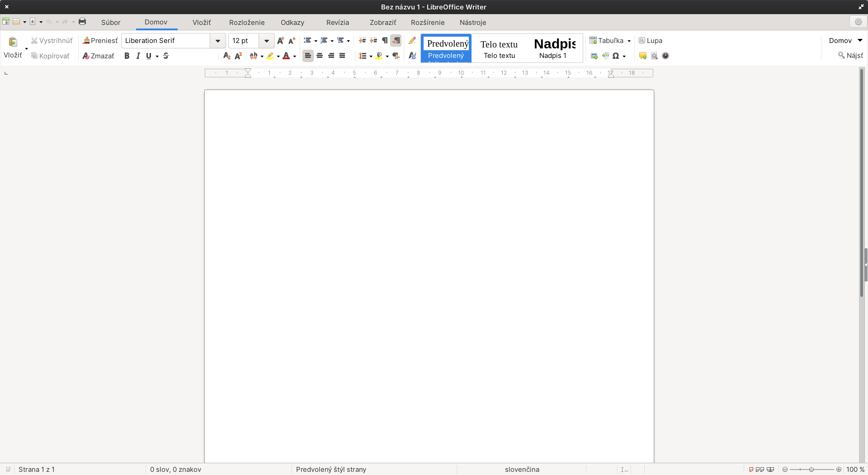
Task: Toggle italic text formatting
Action: point(138,56)
